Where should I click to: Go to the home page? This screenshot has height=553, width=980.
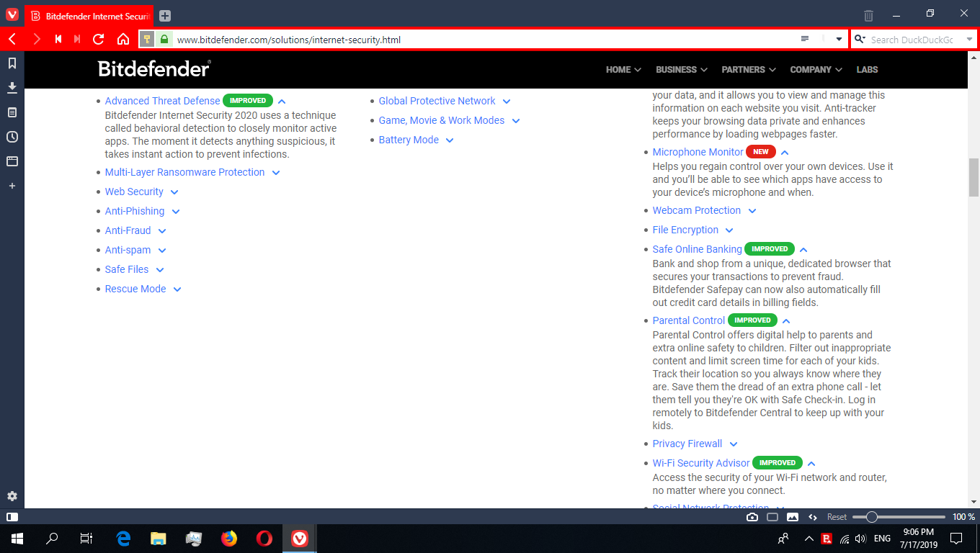pyautogui.click(x=123, y=39)
